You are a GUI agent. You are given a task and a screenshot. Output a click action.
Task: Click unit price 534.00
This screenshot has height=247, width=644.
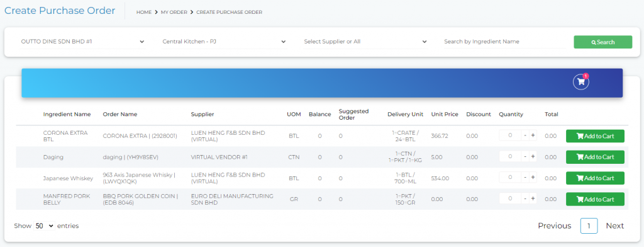440,178
